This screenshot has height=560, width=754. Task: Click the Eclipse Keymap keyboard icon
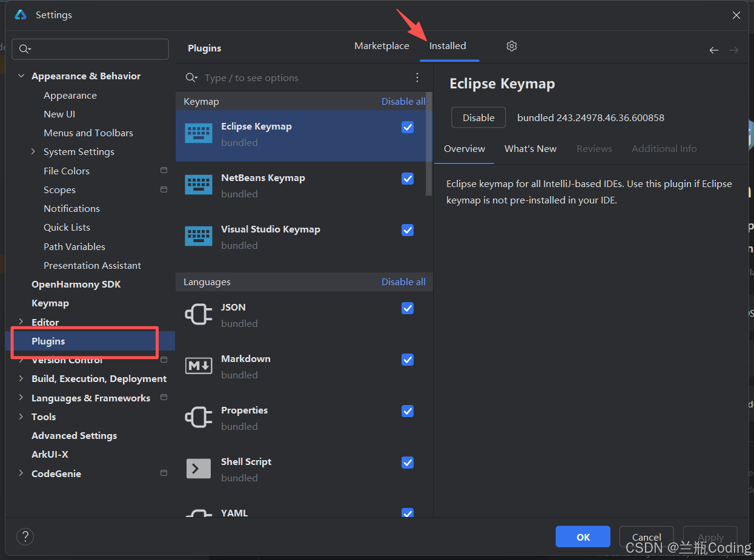click(x=199, y=133)
